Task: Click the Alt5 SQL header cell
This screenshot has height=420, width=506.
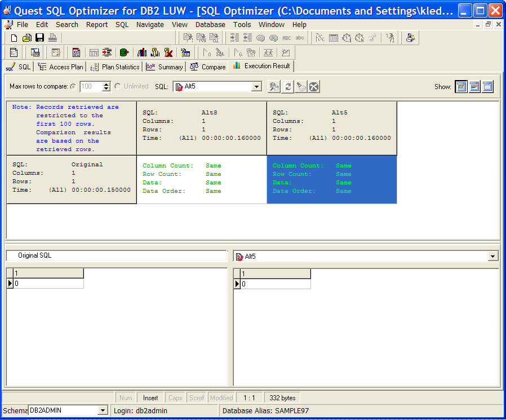Action: [332, 128]
